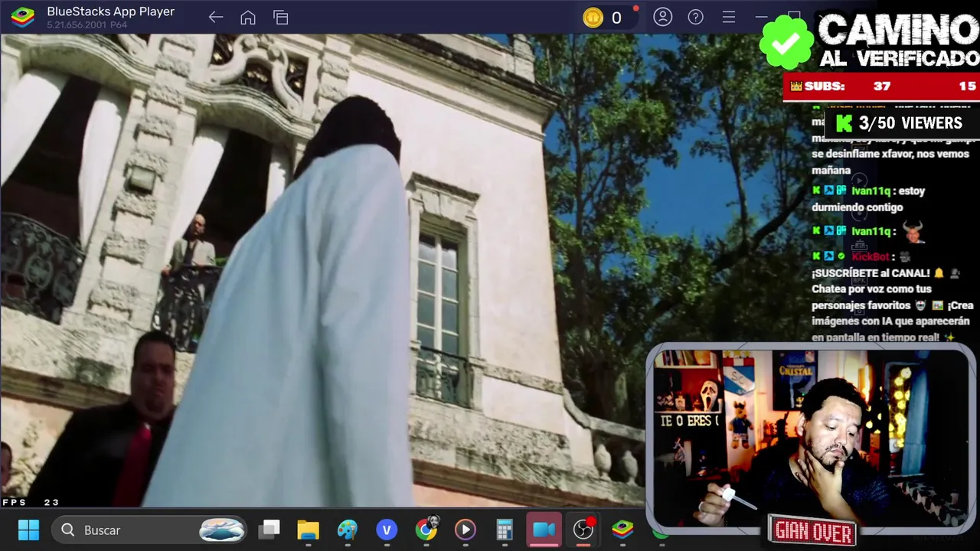This screenshot has width=980, height=551.
Task: Open BlueStacks recent apps view
Action: coord(281,18)
